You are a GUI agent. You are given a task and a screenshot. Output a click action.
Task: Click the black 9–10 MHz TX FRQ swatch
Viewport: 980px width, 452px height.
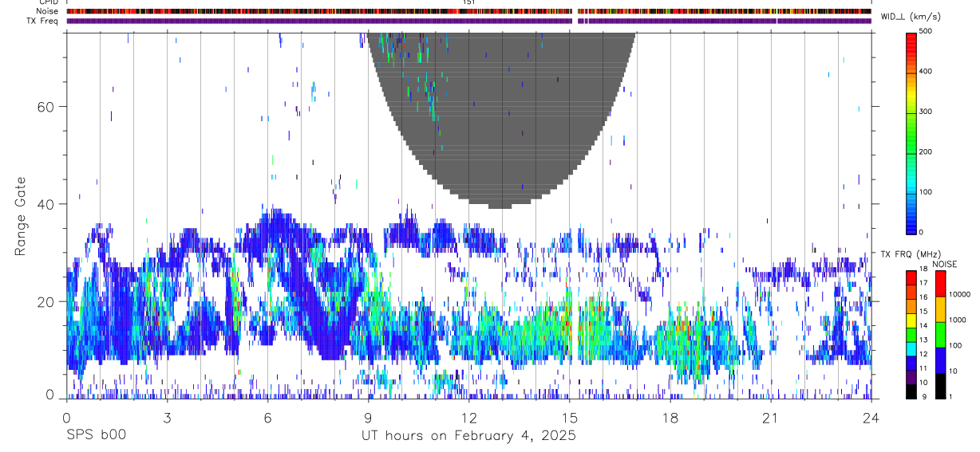pos(911,391)
